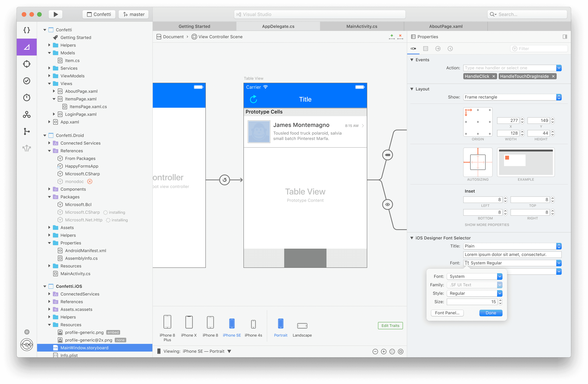Click the circular node graph icon in sidebar
Viewport: 588px width, 384px height.
27,114
